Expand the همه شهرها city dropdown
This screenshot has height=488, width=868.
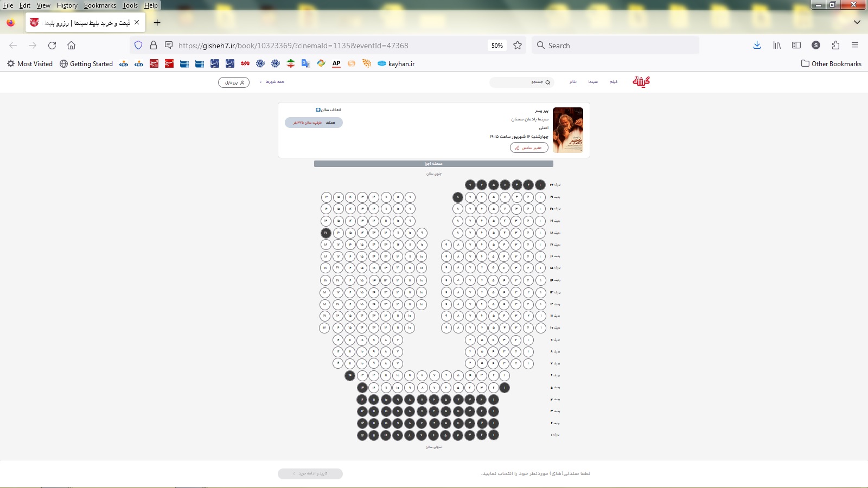[x=272, y=82]
